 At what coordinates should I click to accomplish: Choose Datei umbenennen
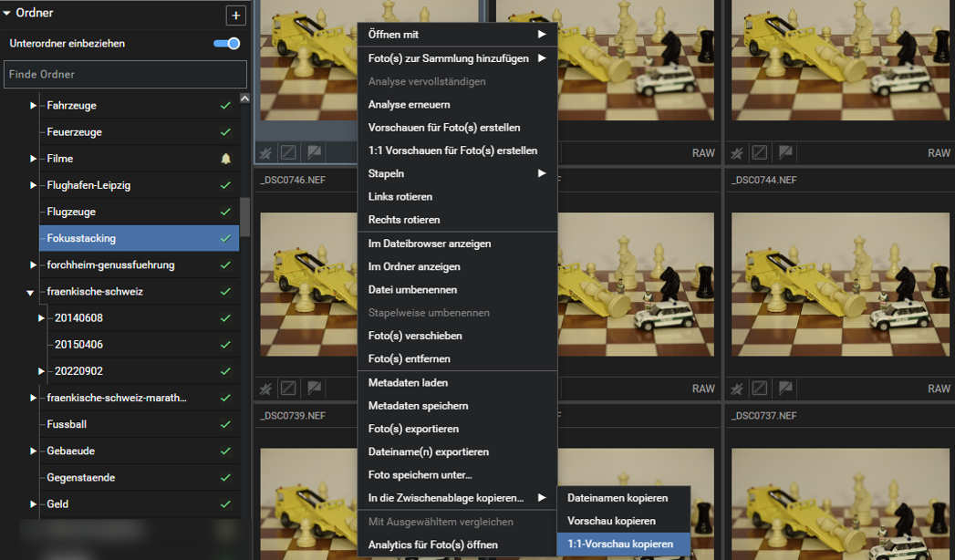(x=457, y=290)
